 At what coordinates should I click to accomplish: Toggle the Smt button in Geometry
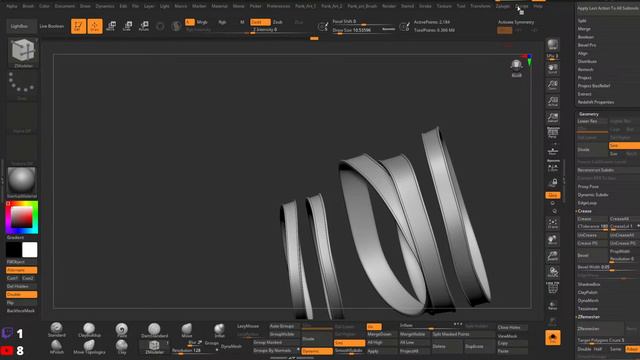pos(624,146)
